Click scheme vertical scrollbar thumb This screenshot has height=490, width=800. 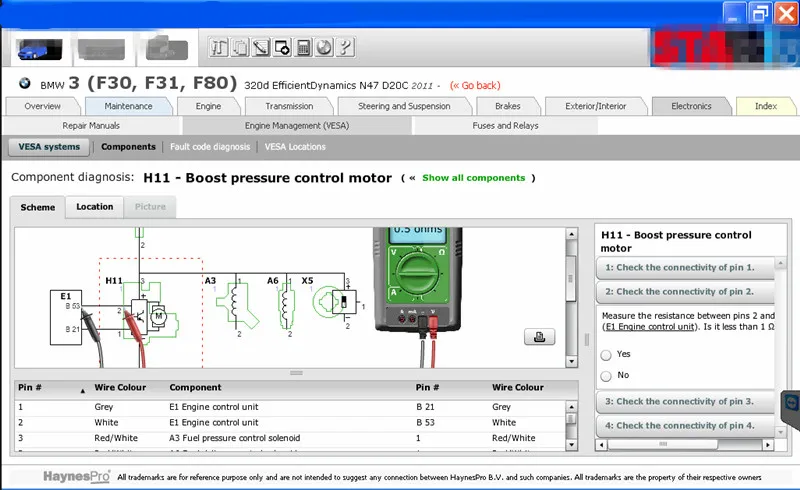[x=571, y=278]
